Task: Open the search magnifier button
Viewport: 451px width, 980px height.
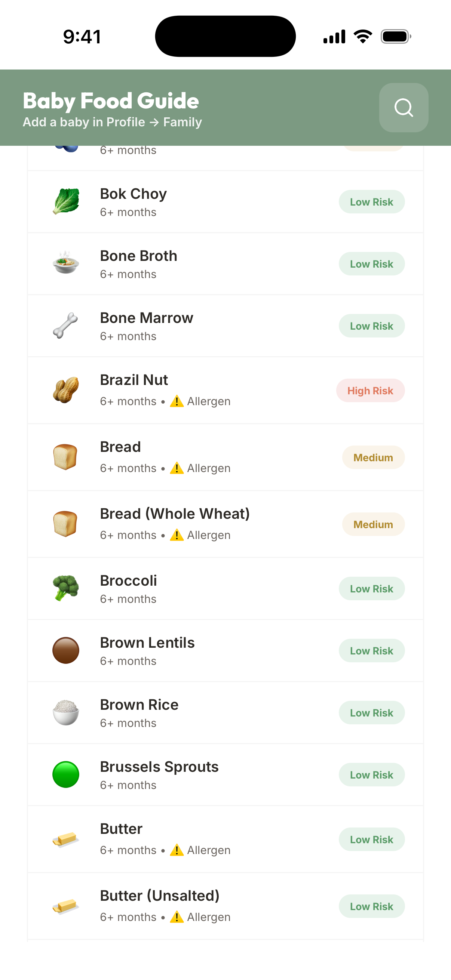Action: click(404, 108)
